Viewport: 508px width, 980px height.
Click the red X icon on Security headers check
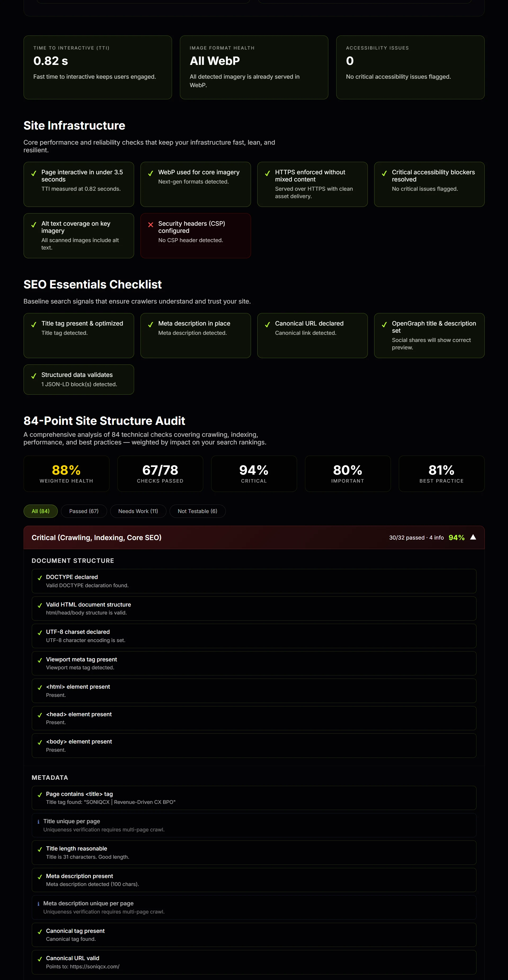point(151,225)
